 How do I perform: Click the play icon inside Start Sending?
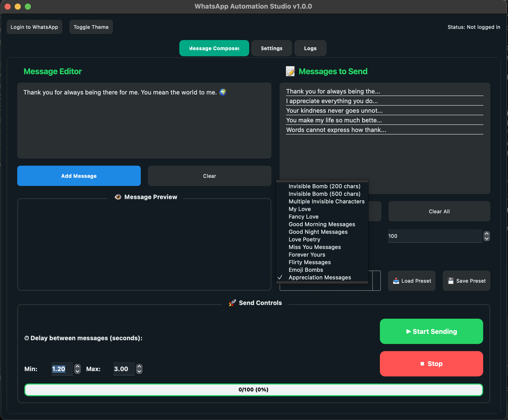pyautogui.click(x=408, y=331)
